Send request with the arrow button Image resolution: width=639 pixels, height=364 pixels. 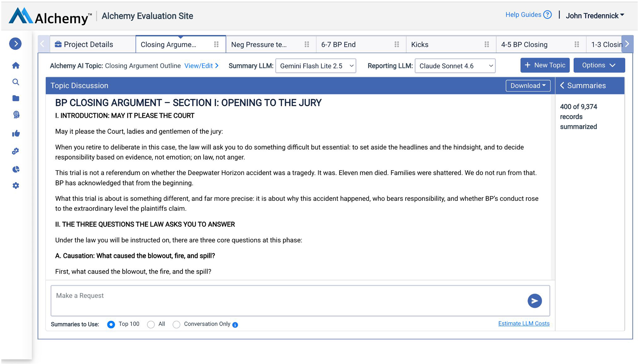(534, 301)
